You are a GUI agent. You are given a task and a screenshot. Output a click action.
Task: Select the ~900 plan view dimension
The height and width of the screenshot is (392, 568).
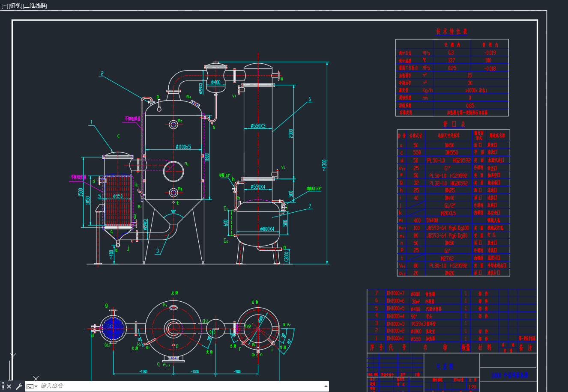[236, 371]
